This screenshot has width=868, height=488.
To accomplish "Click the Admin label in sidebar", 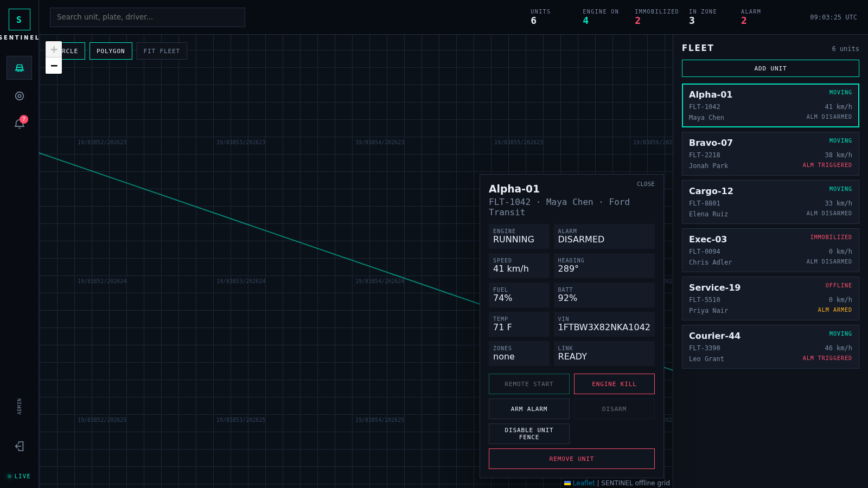I will coord(20,406).
